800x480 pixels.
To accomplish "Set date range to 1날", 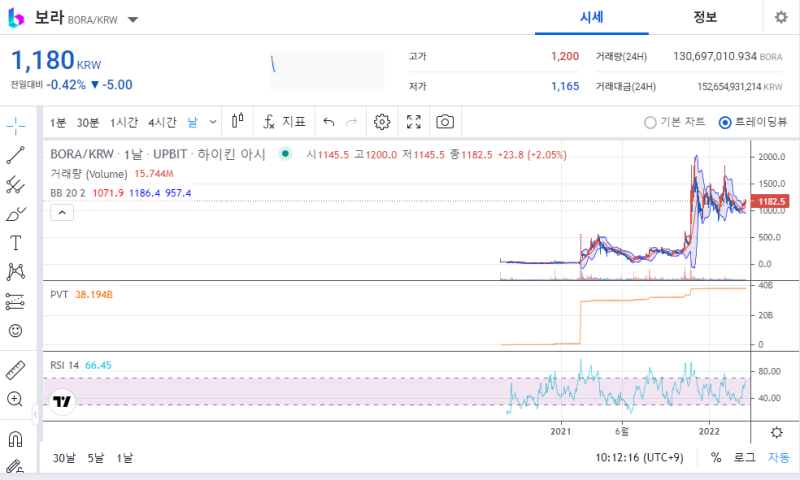I will point(124,458).
